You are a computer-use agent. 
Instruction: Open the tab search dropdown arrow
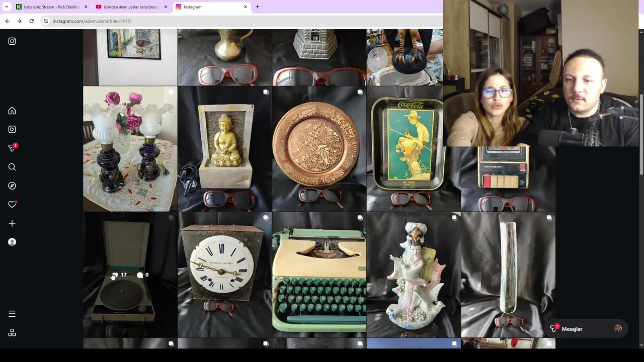[7, 7]
